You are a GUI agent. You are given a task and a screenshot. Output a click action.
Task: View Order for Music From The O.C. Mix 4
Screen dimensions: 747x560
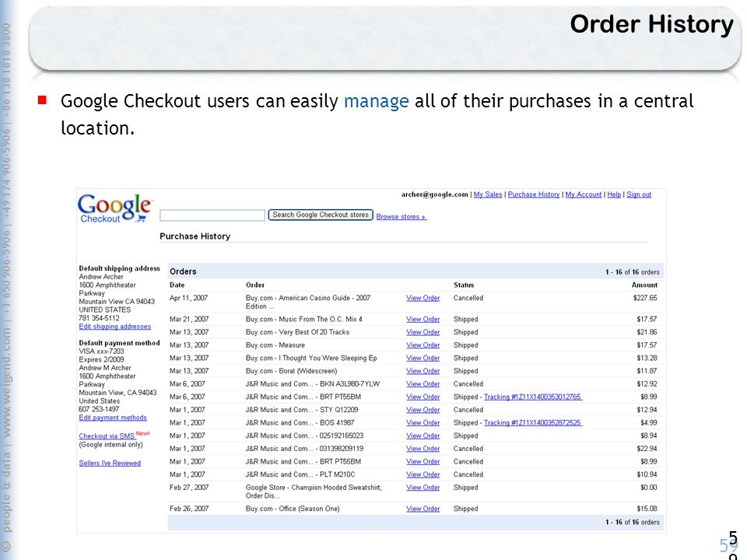point(423,319)
